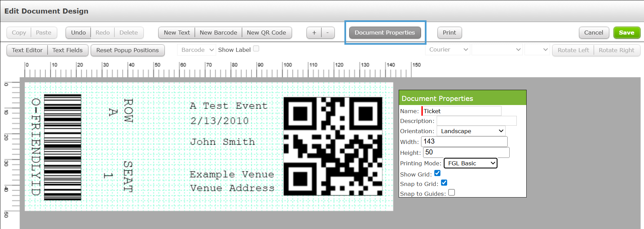
Task: Select the barcode on the ticket
Action: pos(63,147)
